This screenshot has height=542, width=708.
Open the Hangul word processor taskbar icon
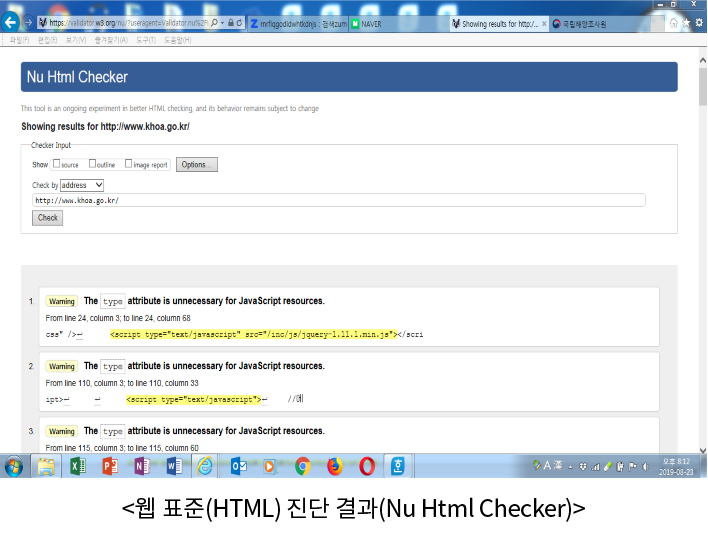[x=398, y=467]
